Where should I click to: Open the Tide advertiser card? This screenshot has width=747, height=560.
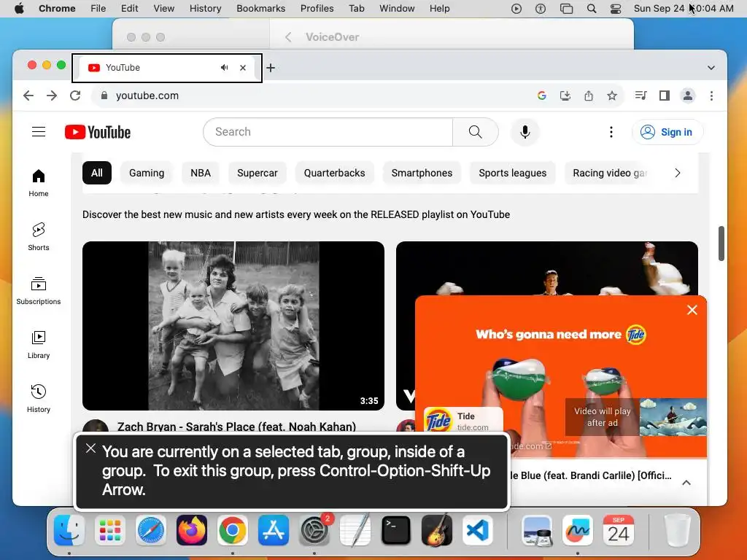click(x=463, y=420)
